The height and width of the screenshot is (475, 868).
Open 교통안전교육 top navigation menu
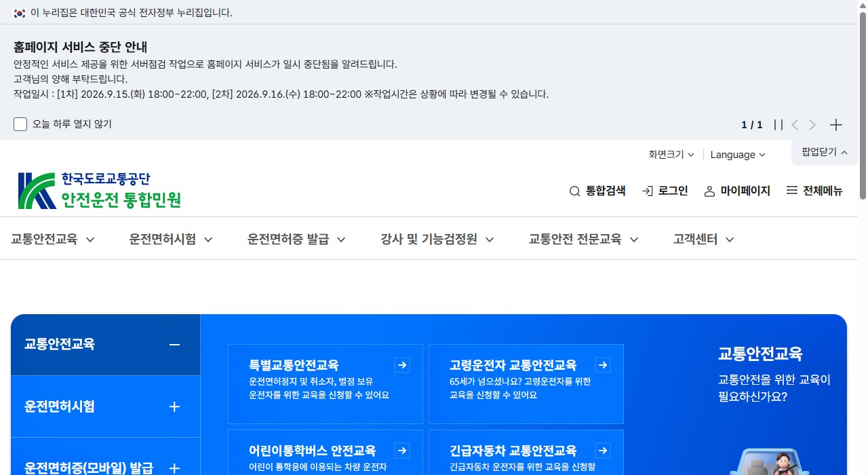(x=53, y=239)
